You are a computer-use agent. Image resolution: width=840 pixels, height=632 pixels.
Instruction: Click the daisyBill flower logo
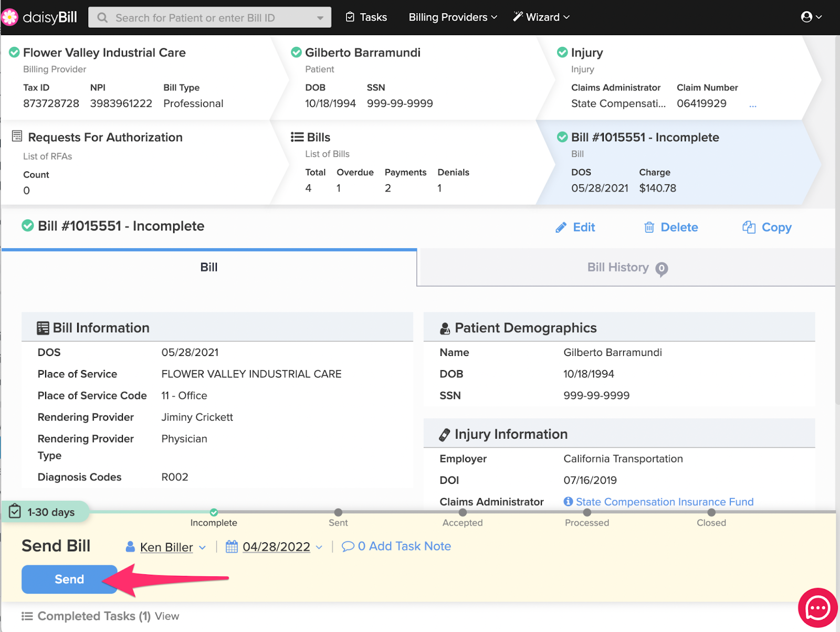click(x=9, y=17)
